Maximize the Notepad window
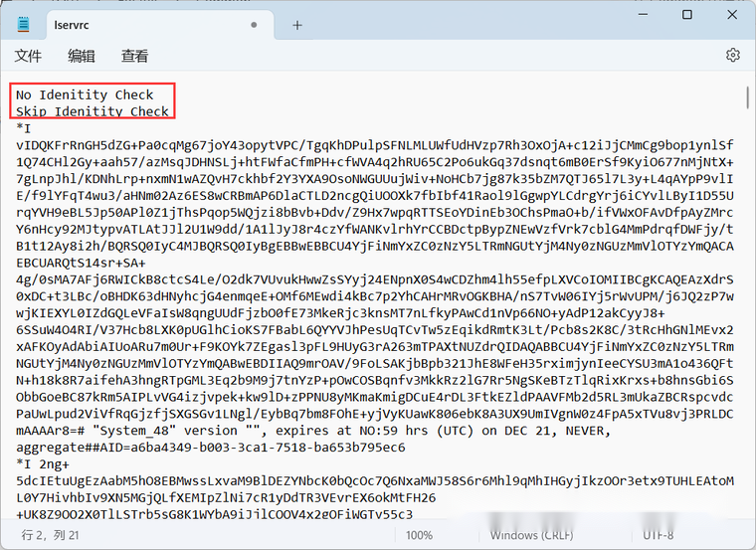 click(x=686, y=15)
